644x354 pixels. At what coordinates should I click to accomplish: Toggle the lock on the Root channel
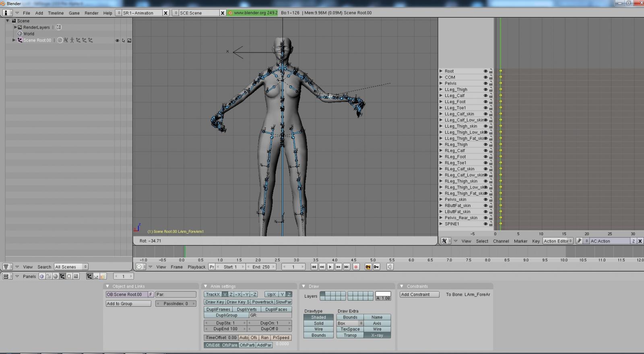click(x=491, y=71)
